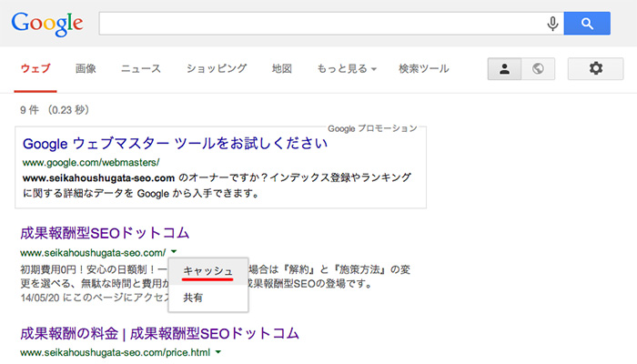Open the Google ウェブマスター ツール promotion link
The height and width of the screenshot is (364, 637).
175,144
